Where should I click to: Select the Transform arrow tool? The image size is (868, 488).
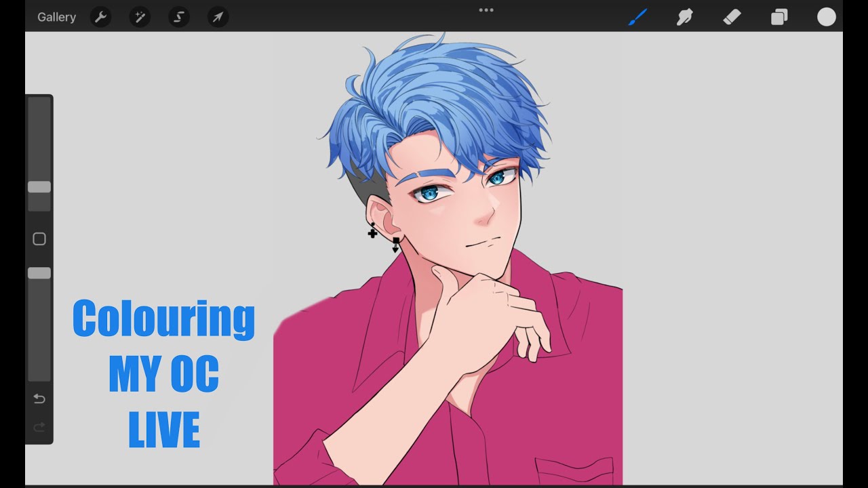(218, 17)
